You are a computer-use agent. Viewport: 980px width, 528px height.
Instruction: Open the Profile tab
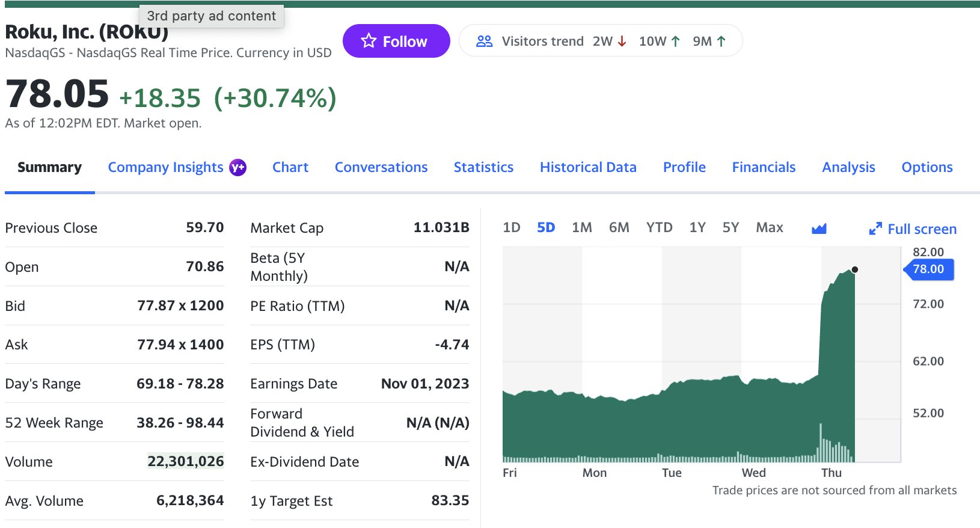(x=684, y=167)
